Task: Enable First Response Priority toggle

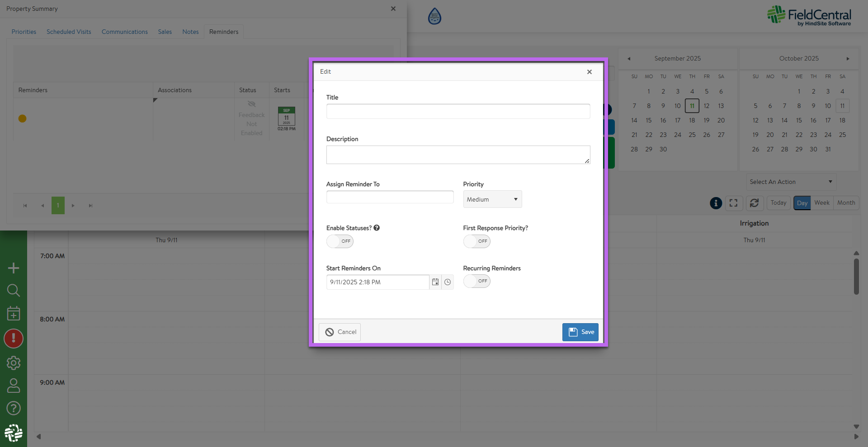Action: pyautogui.click(x=476, y=241)
